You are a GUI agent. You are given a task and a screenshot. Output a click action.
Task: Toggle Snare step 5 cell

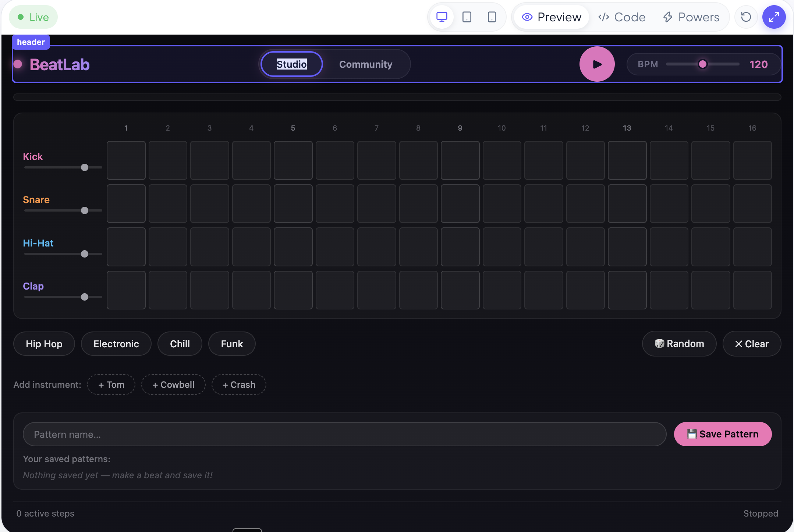[293, 203]
